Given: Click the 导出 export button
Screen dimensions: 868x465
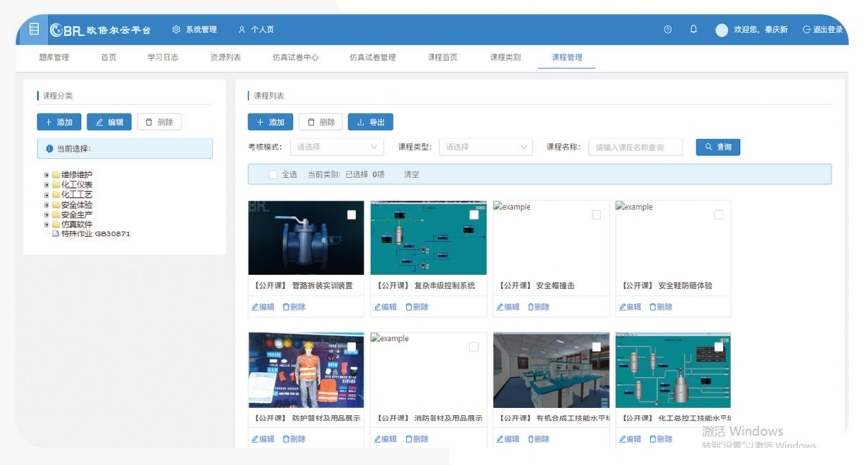Looking at the screenshot, I should [x=370, y=122].
